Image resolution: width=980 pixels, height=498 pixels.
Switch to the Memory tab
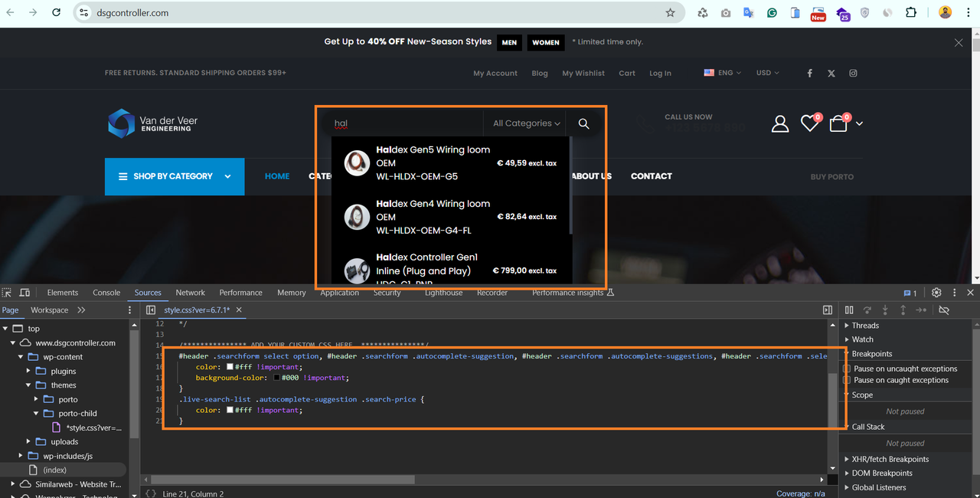[x=292, y=293]
